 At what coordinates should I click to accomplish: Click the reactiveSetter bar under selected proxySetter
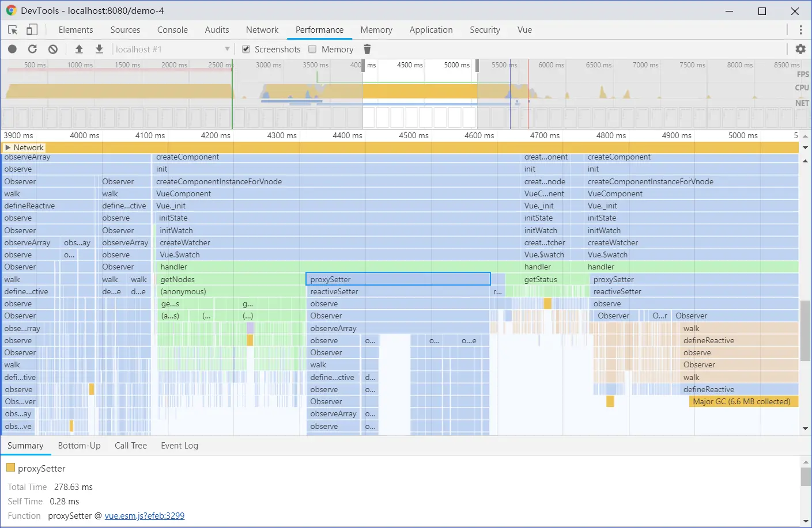pyautogui.click(x=398, y=291)
